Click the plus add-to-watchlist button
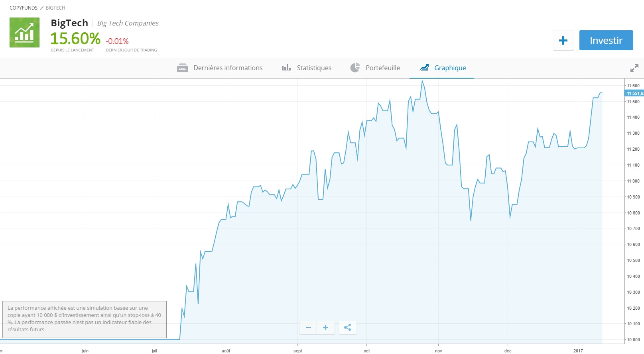 coord(563,40)
